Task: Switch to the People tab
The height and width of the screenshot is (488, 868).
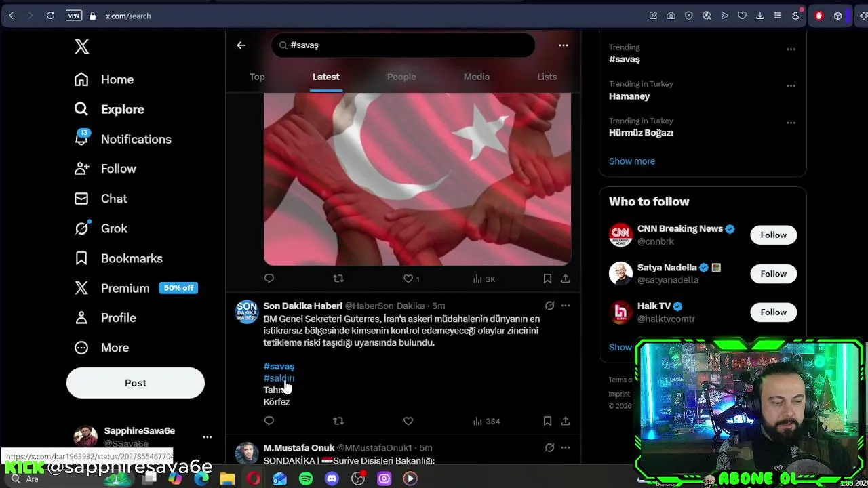Action: 401,77
